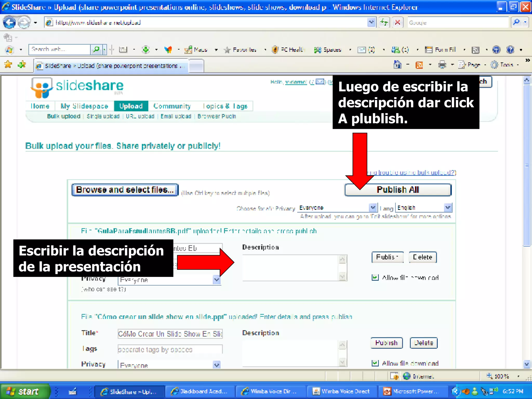Select the SlideShare Upload browser tab
The image size is (532, 399).
111,66
